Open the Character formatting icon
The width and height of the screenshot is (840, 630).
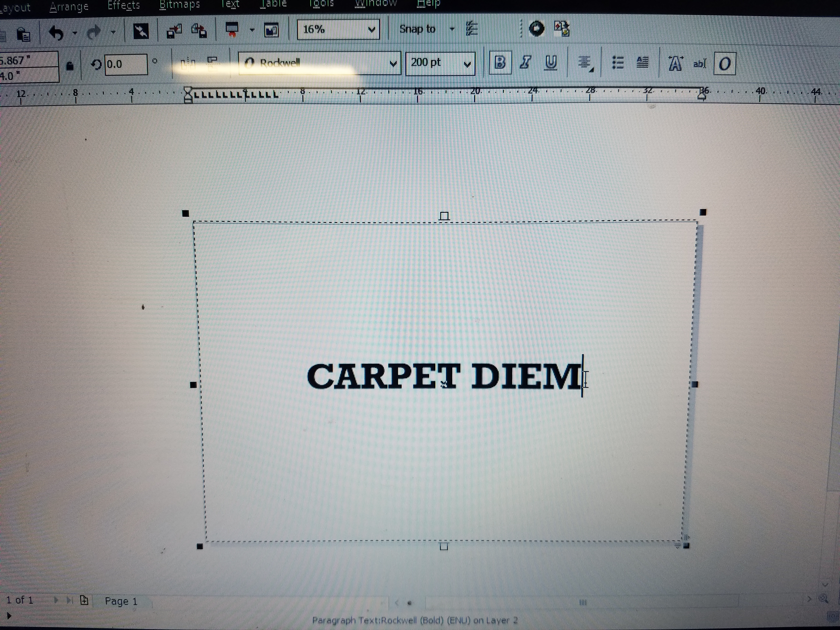point(675,63)
